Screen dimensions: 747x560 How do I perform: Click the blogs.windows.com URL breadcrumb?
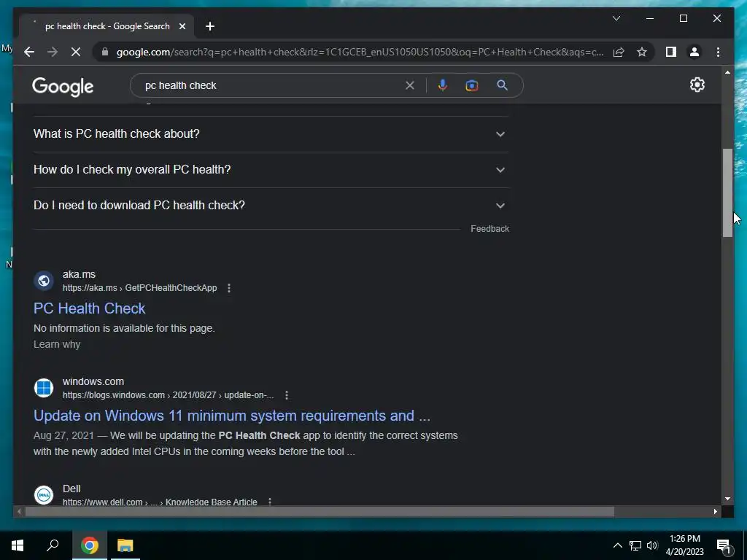(x=169, y=395)
